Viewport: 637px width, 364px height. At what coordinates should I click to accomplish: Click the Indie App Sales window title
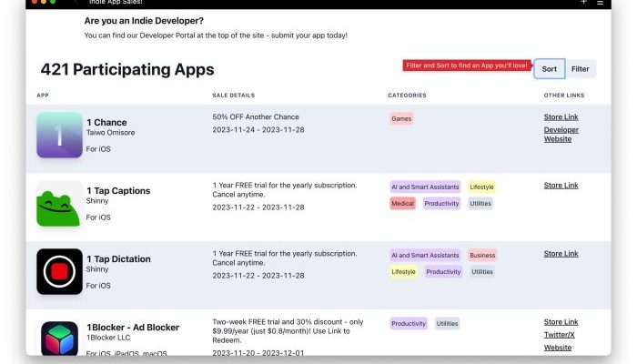coord(116,3)
